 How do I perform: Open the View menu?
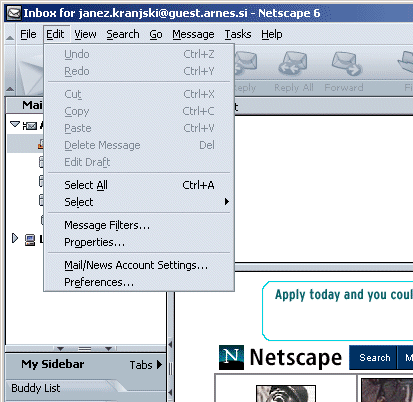click(x=85, y=34)
